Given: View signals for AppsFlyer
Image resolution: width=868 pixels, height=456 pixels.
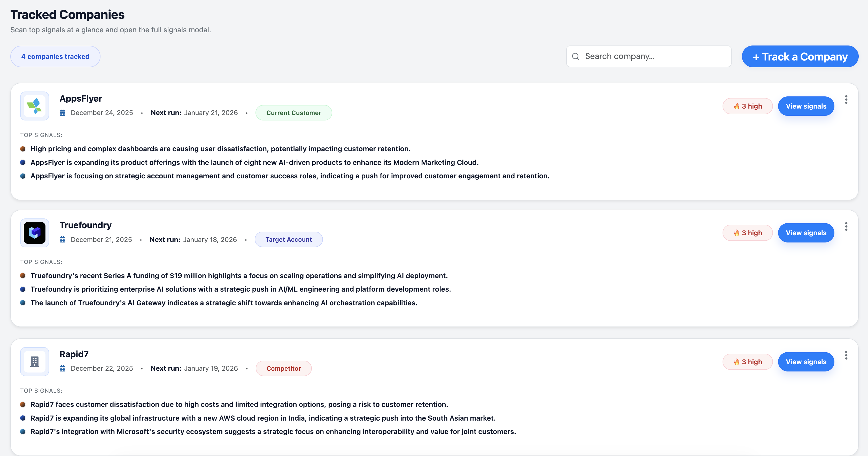Looking at the screenshot, I should [x=806, y=106].
